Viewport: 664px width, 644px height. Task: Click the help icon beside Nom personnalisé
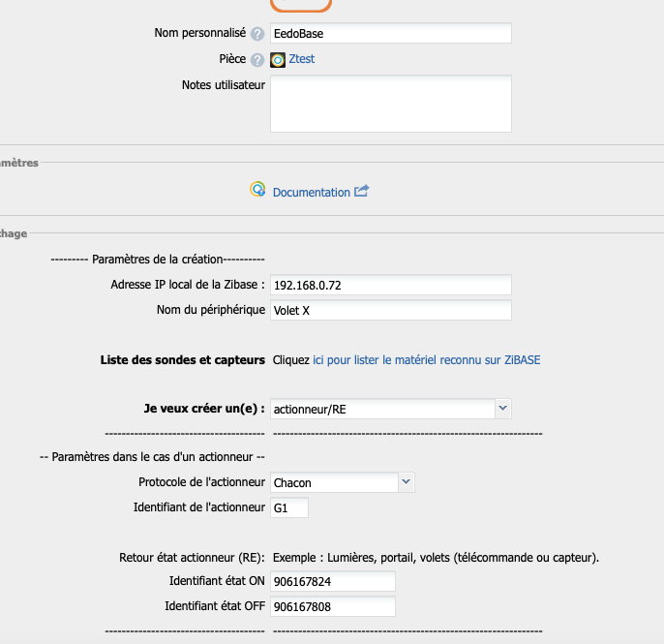(257, 34)
